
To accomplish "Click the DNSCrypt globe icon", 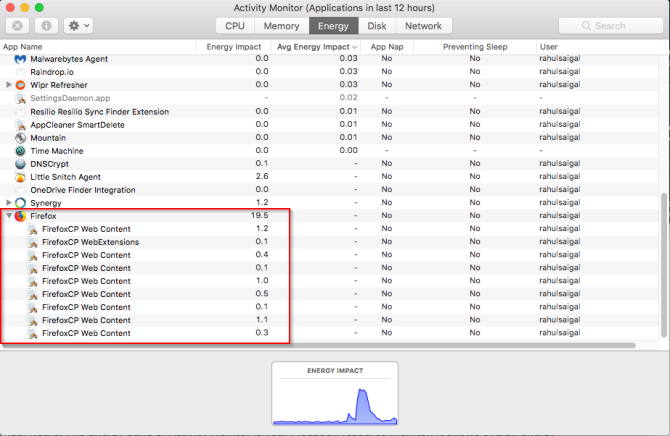I will [x=20, y=164].
